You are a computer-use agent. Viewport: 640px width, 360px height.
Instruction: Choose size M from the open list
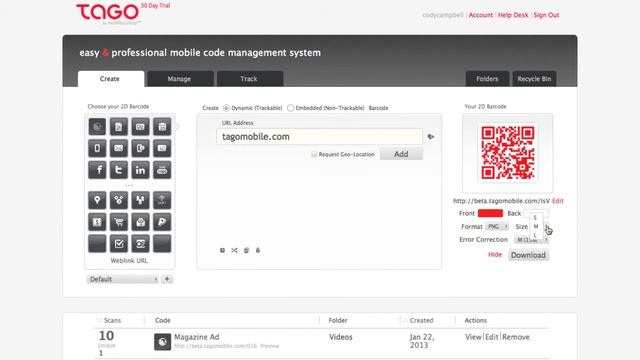[x=536, y=226]
